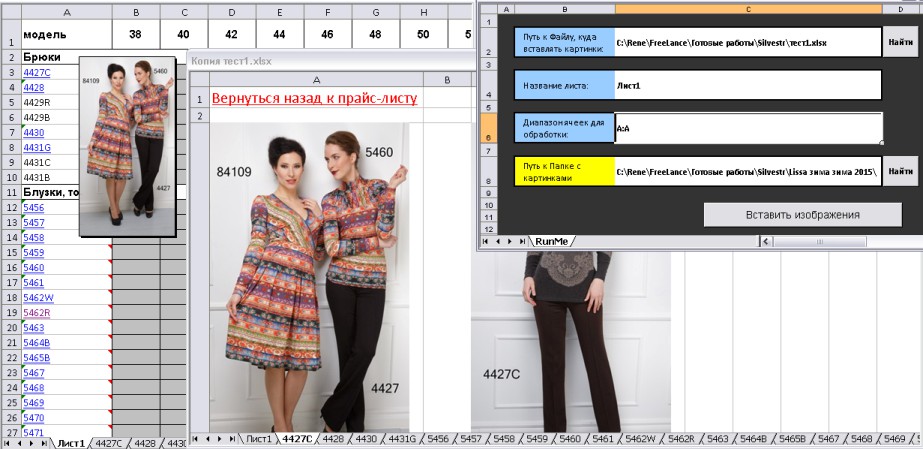This screenshot has width=923, height=449.
Task: Open model link 4430 in column A
Action: click(x=34, y=132)
